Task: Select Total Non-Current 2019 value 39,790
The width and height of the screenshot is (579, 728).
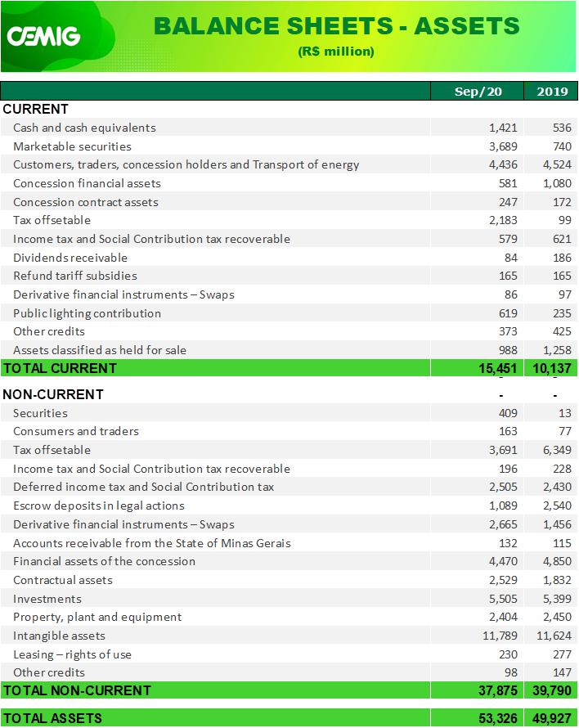Action: click(552, 690)
